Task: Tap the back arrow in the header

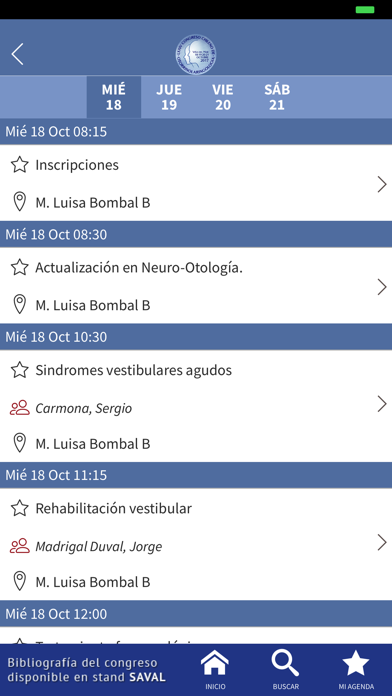Action: pyautogui.click(x=17, y=55)
